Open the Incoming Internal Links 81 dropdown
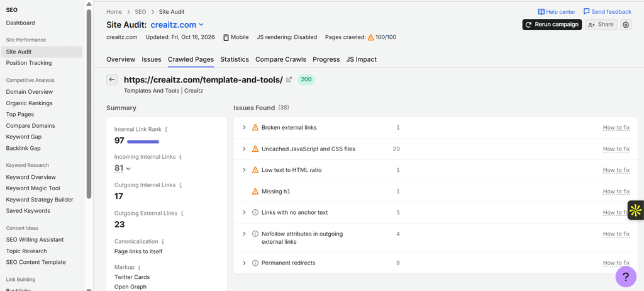 122,168
